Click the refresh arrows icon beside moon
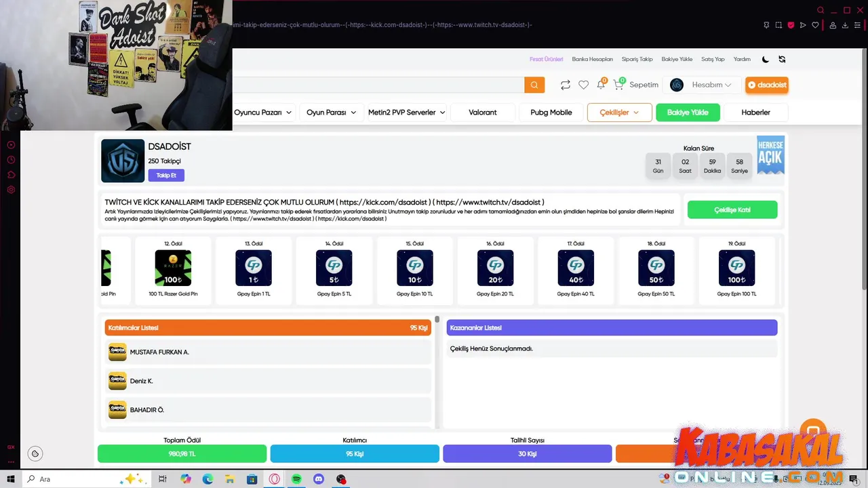Viewport: 868px width, 488px height. click(x=782, y=59)
